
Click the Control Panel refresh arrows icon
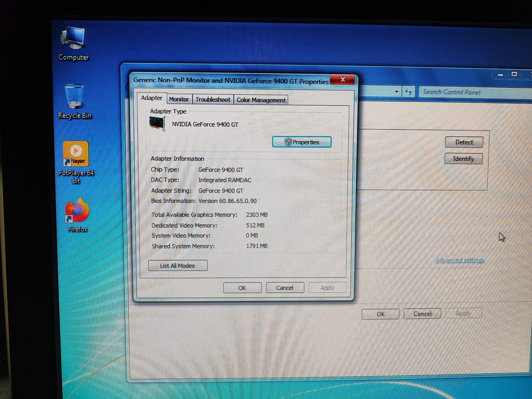tap(408, 92)
